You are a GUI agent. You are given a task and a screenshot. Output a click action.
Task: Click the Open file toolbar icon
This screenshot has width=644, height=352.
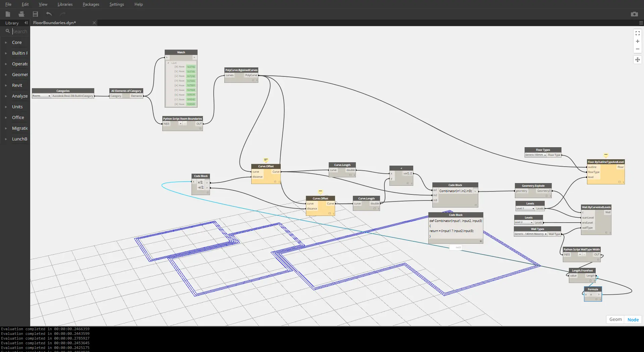[21, 14]
